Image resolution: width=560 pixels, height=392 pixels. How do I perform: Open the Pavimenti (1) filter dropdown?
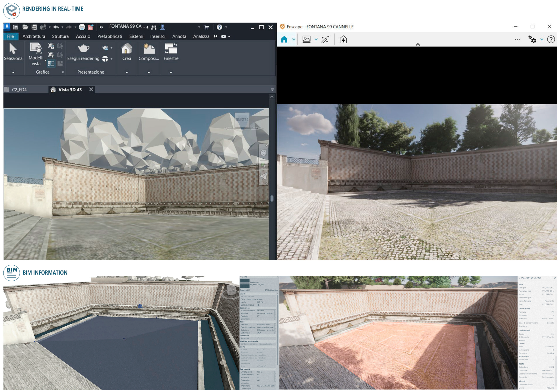pos(263,290)
